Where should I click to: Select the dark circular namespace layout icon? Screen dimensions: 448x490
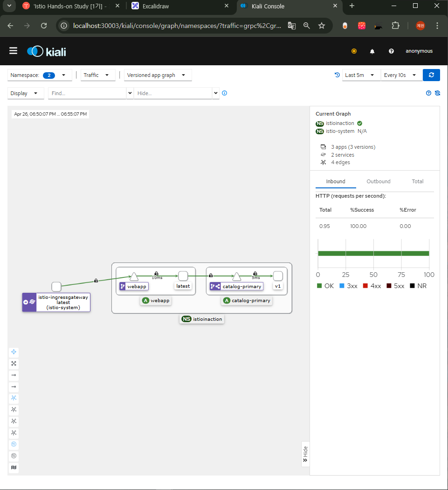(14, 456)
